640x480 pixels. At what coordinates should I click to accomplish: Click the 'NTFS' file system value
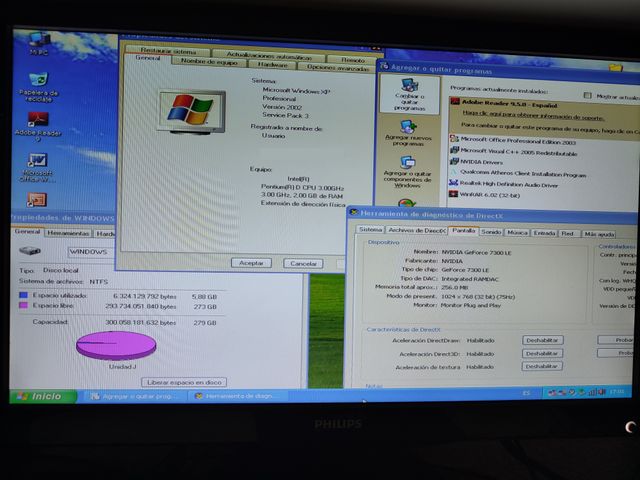coord(99,282)
